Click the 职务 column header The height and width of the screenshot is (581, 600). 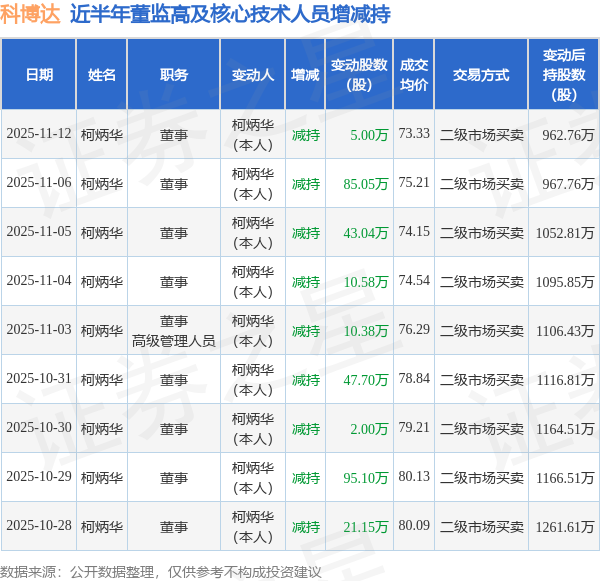(x=173, y=75)
